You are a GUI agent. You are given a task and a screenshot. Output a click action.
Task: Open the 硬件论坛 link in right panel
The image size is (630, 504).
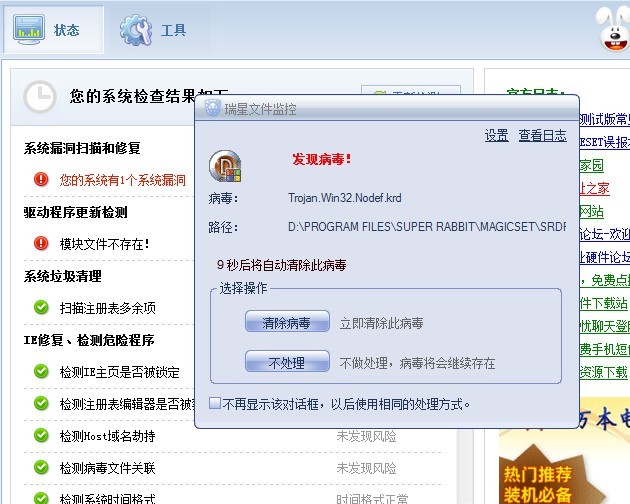click(x=605, y=257)
